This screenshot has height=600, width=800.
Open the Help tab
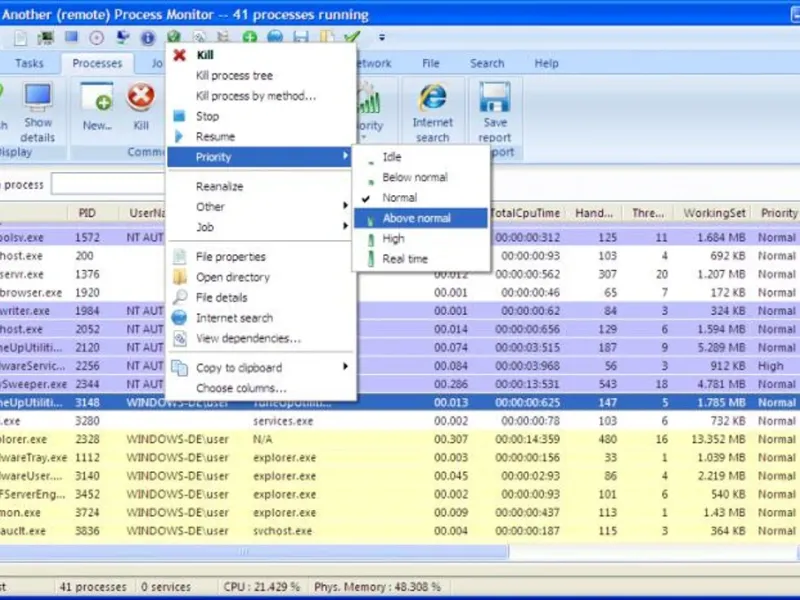tap(546, 63)
